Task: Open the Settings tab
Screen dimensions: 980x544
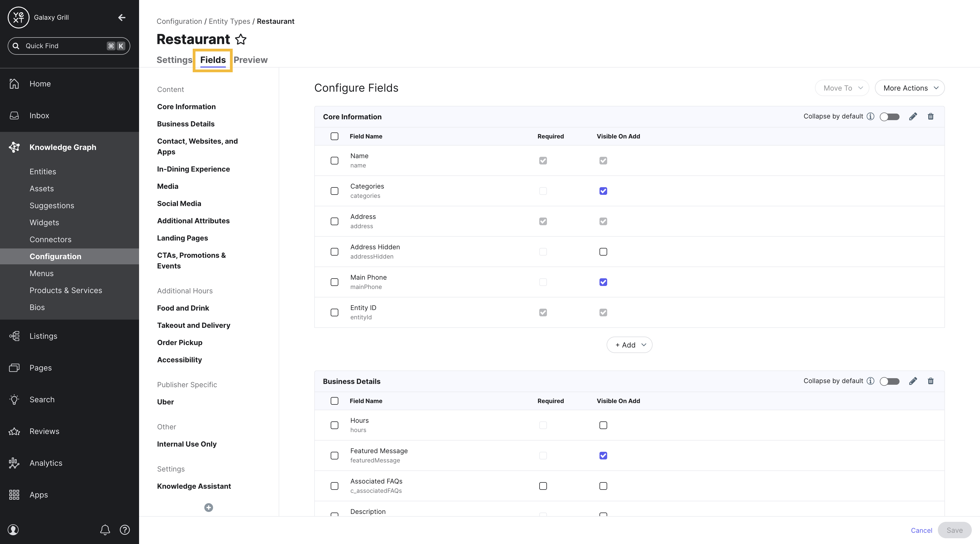Action: [x=174, y=60]
